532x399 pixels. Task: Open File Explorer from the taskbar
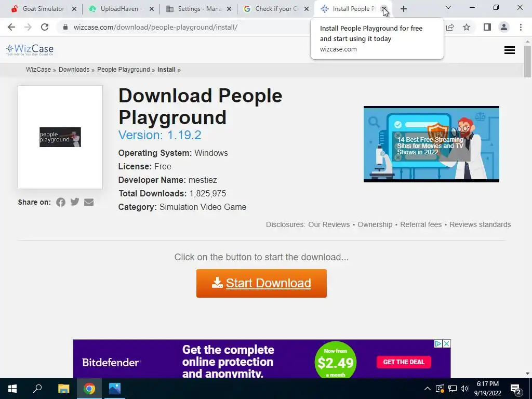tap(63, 389)
